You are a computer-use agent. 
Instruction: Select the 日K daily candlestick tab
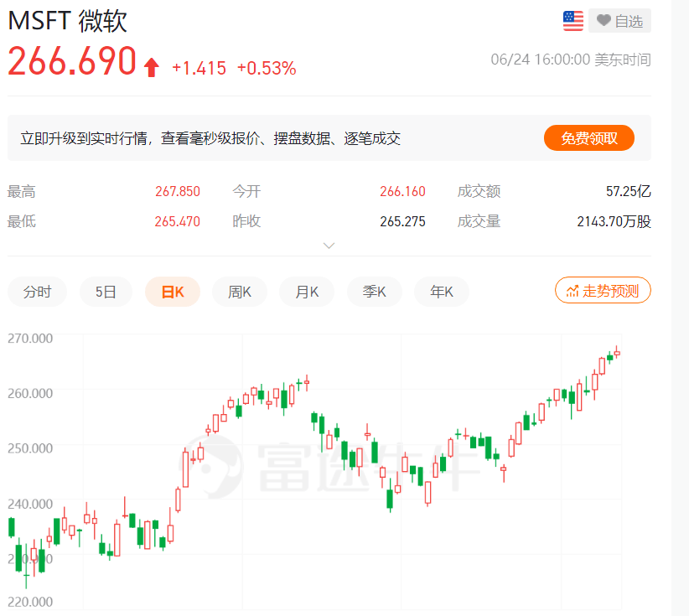pyautogui.click(x=173, y=292)
